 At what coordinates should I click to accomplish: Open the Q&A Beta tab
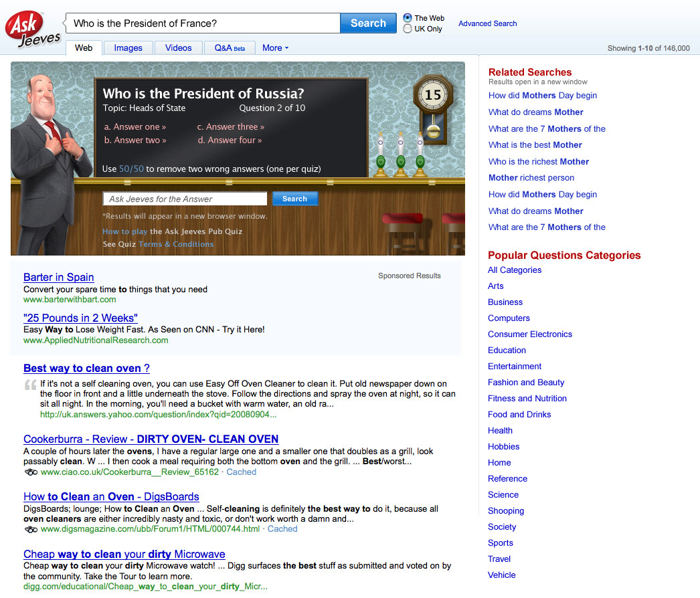[230, 47]
